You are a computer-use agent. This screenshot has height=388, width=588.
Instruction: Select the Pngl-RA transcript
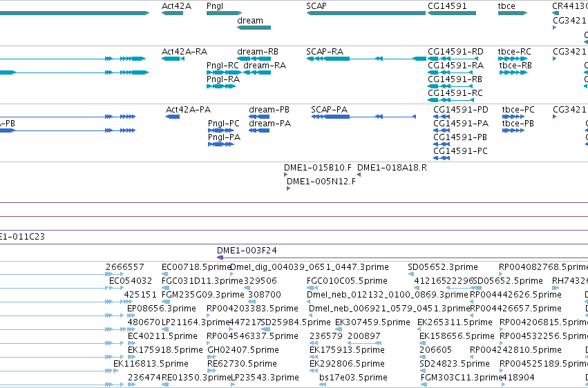(221, 86)
